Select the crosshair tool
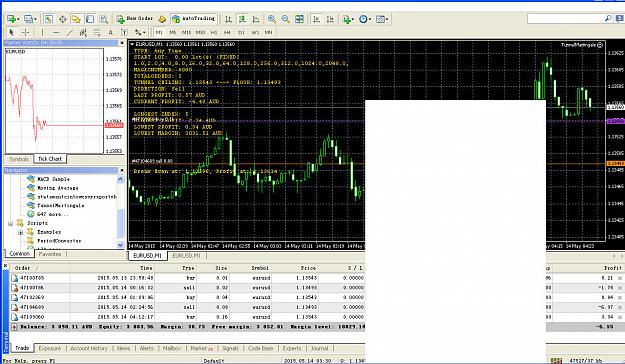This screenshot has width=625, height=364. click(x=26, y=32)
